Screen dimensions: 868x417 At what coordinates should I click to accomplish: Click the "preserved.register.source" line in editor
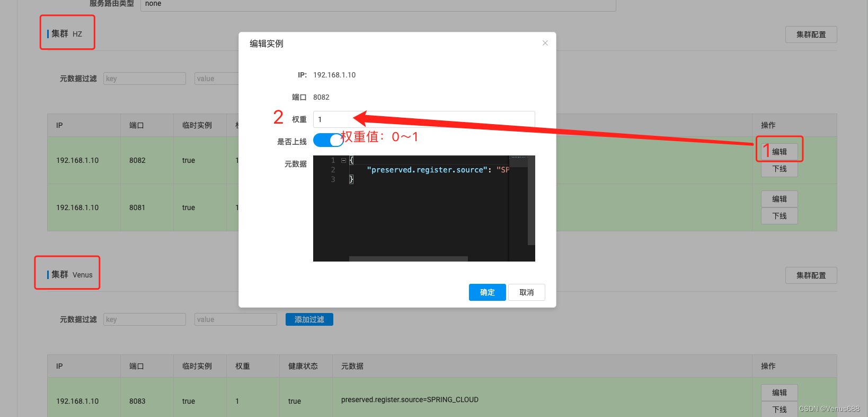(438, 170)
